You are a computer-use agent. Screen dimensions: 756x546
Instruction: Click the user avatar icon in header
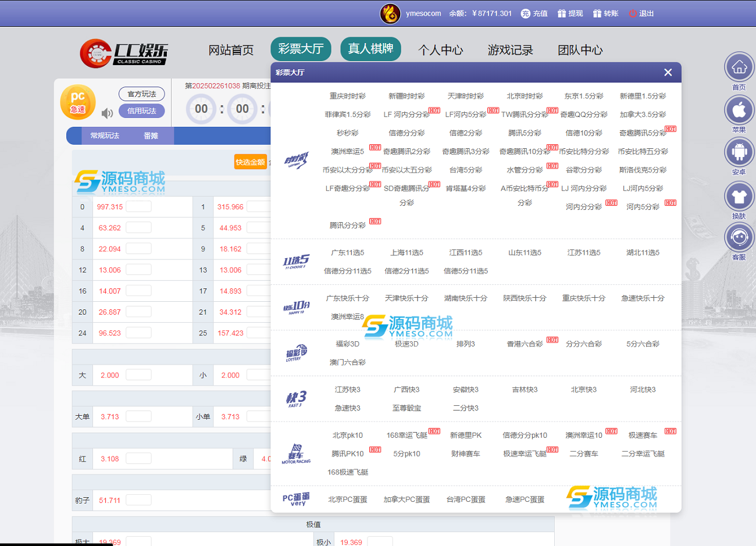[390, 13]
